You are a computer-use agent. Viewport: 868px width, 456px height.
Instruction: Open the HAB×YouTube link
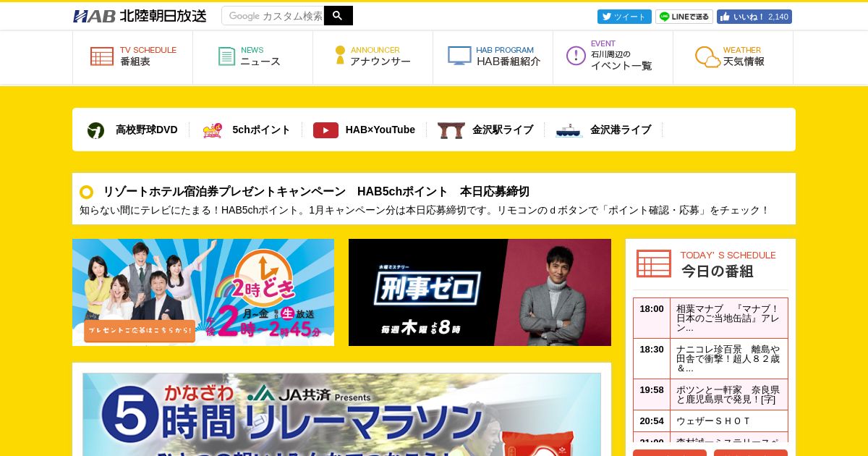click(x=380, y=130)
